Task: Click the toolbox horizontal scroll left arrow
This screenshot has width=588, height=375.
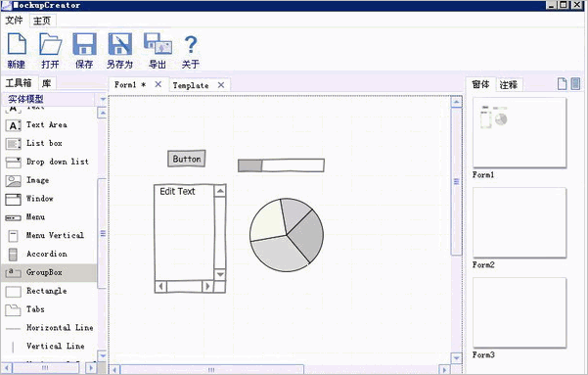Action: [x=7, y=368]
